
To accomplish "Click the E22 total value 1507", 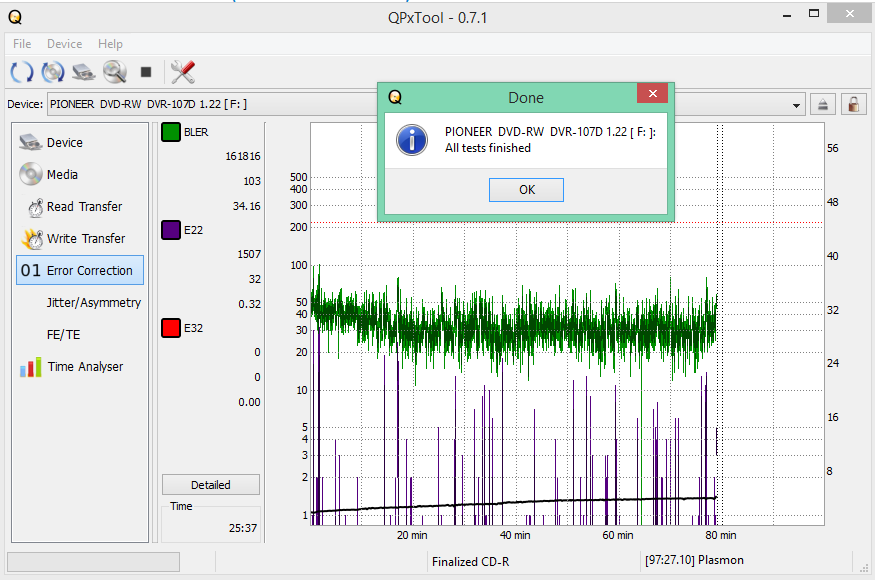I will click(x=249, y=254).
